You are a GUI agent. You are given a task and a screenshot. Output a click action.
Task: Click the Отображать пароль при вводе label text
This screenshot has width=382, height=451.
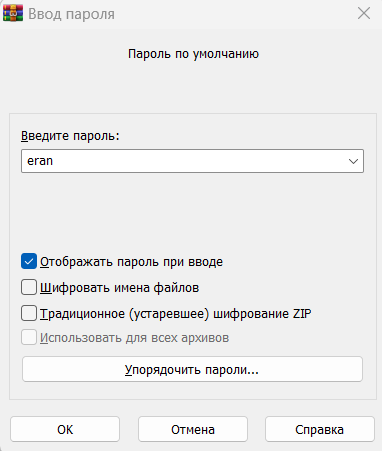(x=131, y=262)
